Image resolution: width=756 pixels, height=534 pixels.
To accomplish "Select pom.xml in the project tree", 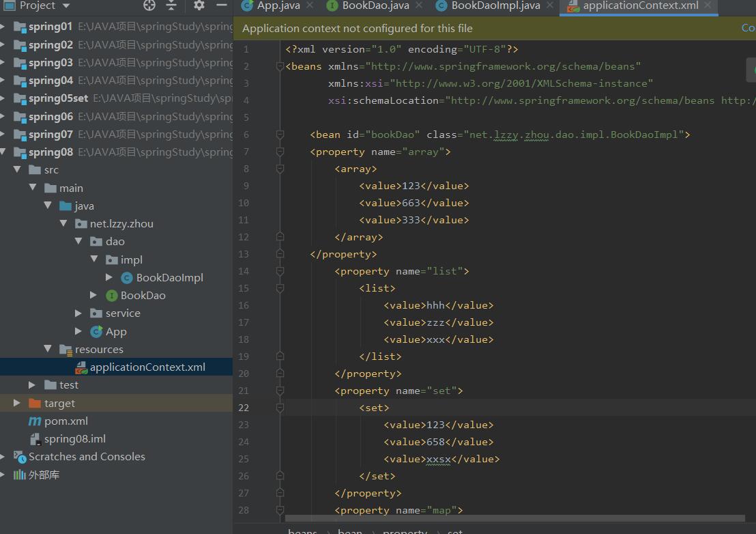I will point(66,421).
